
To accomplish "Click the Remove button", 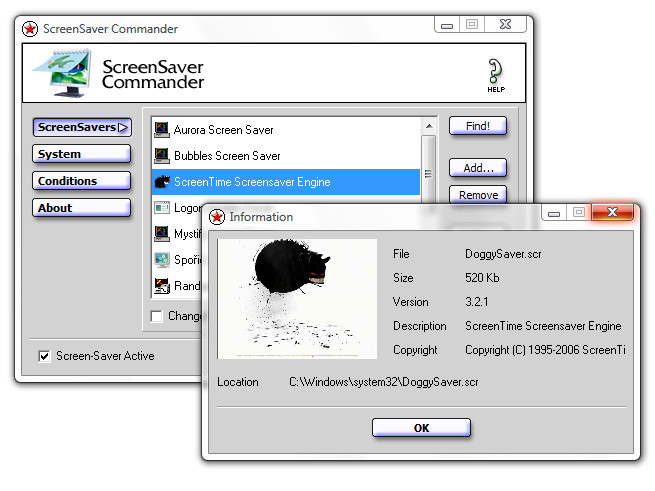I will click(x=478, y=195).
